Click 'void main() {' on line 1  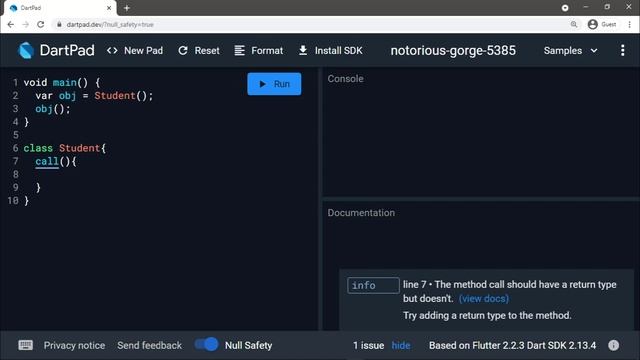(62, 82)
